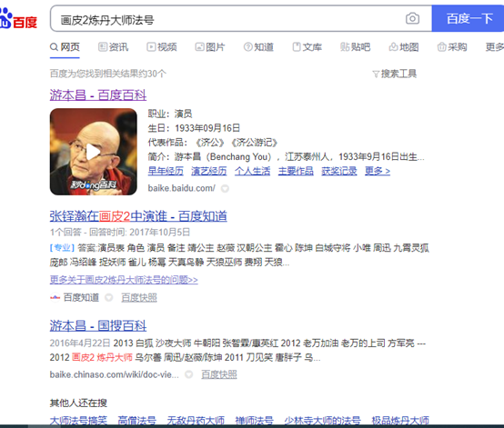Screen dimensions: 504x428
Task: Click the shield icon next to 百度知道 source
Action: (x=109, y=298)
